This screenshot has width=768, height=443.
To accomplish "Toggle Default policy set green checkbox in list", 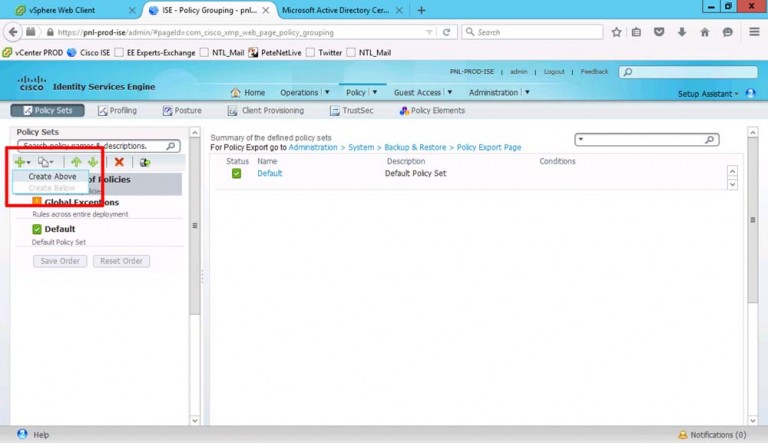I will tap(37, 229).
